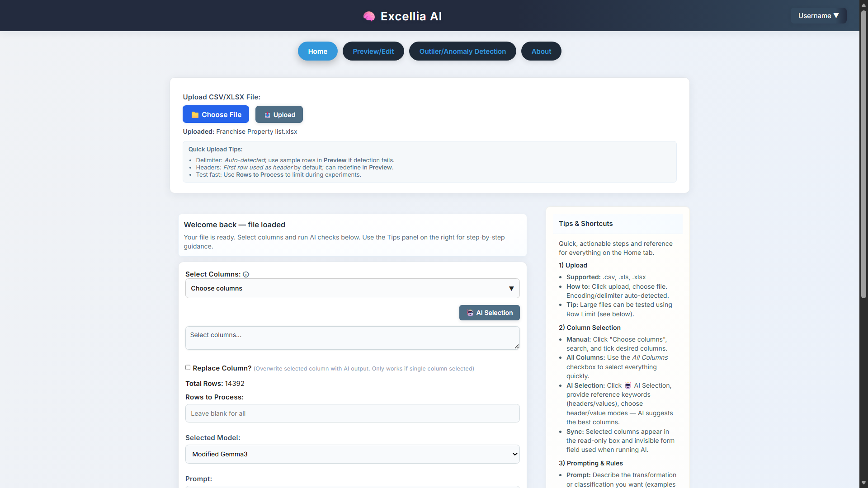Open the Outlier/Anomaly Detection tab
Screen dimensions: 868x488
click(462, 51)
